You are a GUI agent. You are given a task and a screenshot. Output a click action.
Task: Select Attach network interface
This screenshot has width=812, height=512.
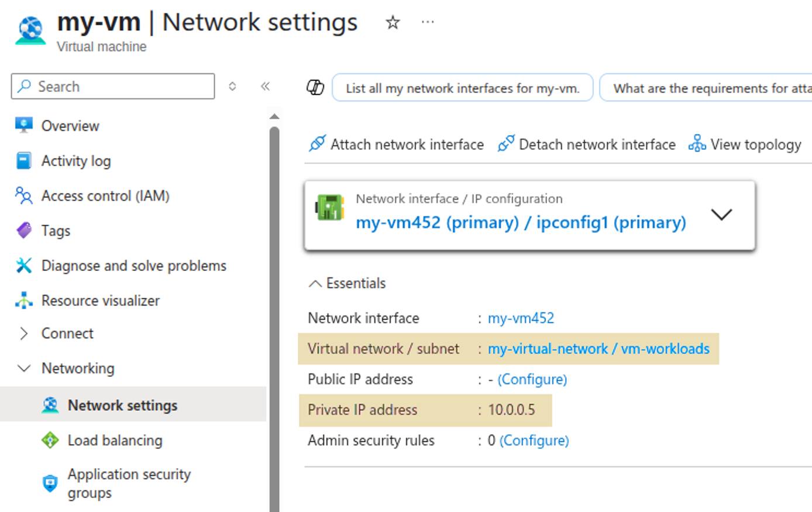pyautogui.click(x=396, y=145)
